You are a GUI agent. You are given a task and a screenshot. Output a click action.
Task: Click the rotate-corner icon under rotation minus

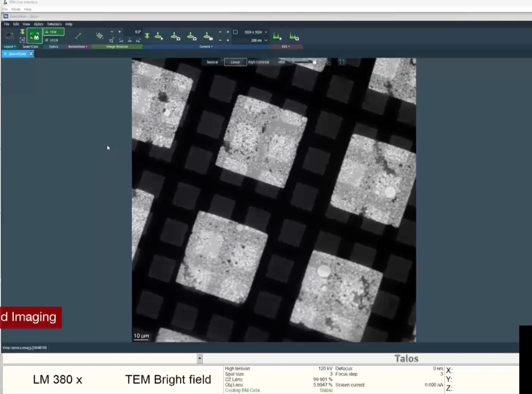(112, 40)
